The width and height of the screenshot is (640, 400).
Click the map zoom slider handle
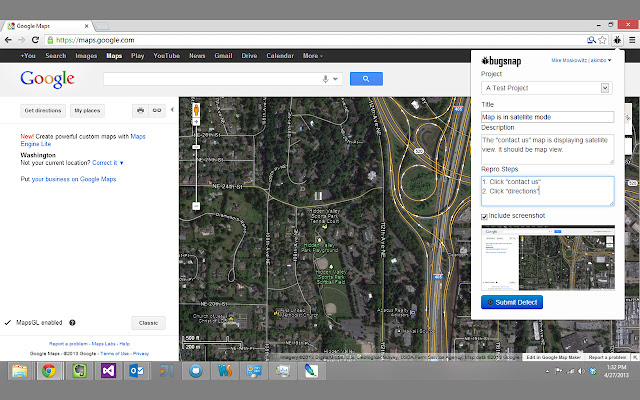[x=196, y=147]
